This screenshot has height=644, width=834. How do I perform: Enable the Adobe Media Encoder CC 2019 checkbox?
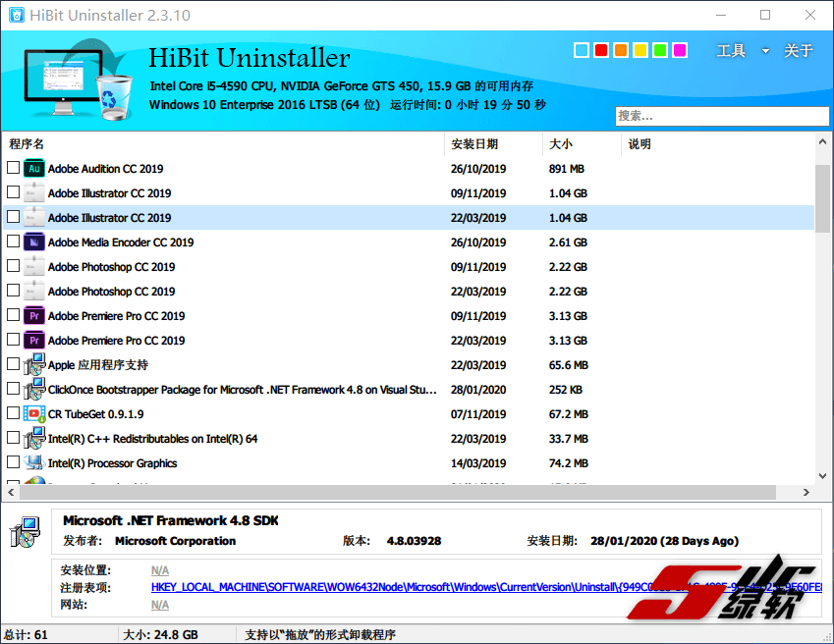pyautogui.click(x=13, y=242)
